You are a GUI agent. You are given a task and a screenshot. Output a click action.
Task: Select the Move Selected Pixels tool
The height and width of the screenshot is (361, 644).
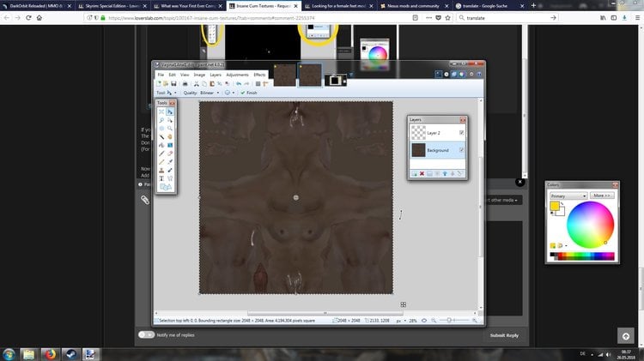(x=170, y=111)
